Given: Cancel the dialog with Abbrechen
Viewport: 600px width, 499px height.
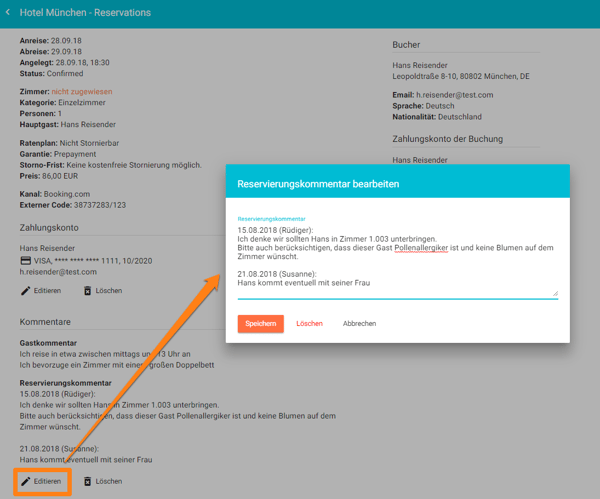Looking at the screenshot, I should (x=359, y=324).
